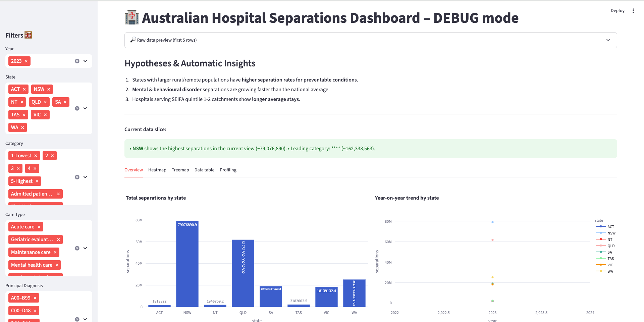Image resolution: width=644 pixels, height=322 pixels.
Task: Remove the Acute care tag
Action: point(39,227)
